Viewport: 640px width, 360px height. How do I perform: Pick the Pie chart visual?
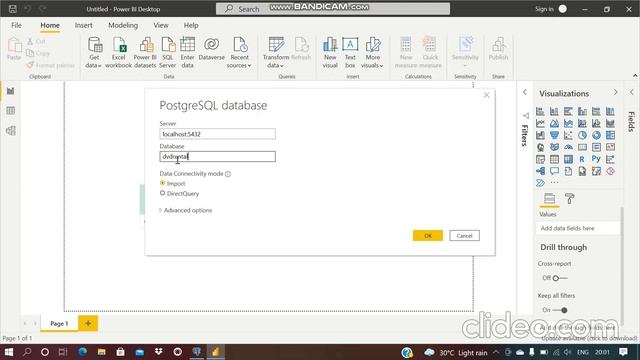(582, 135)
